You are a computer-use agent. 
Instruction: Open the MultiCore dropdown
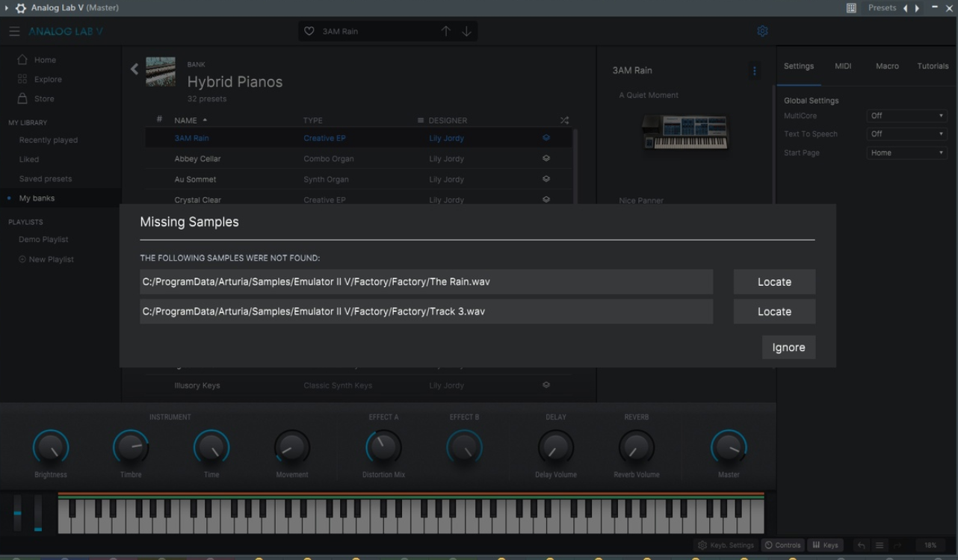pos(907,116)
